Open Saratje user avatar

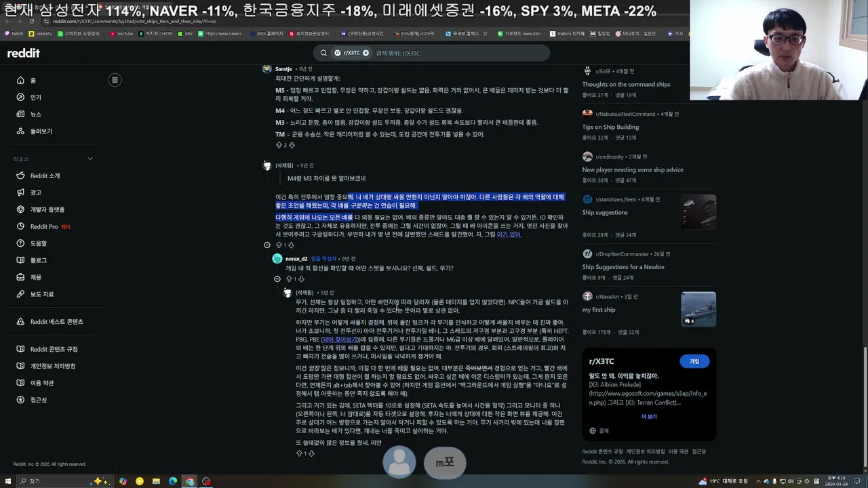(x=267, y=69)
